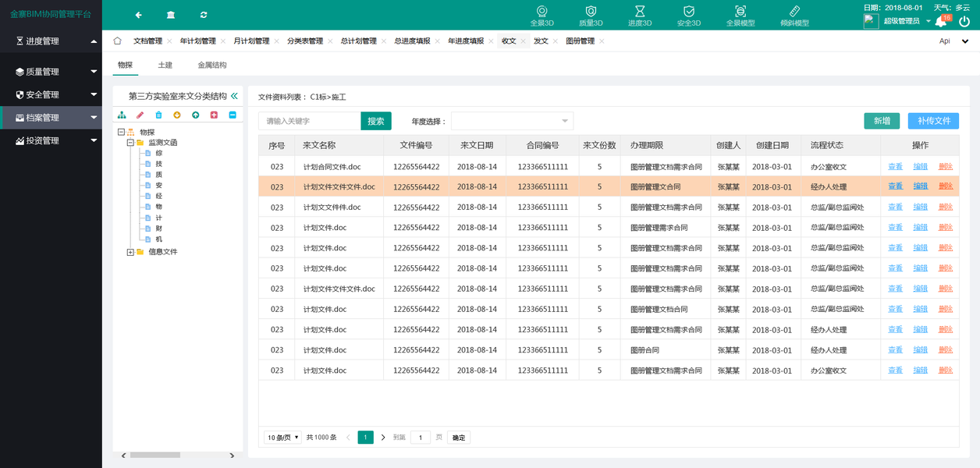Go to next page arrow in pagination
Screen dimensions: 980x468
click(x=383, y=438)
